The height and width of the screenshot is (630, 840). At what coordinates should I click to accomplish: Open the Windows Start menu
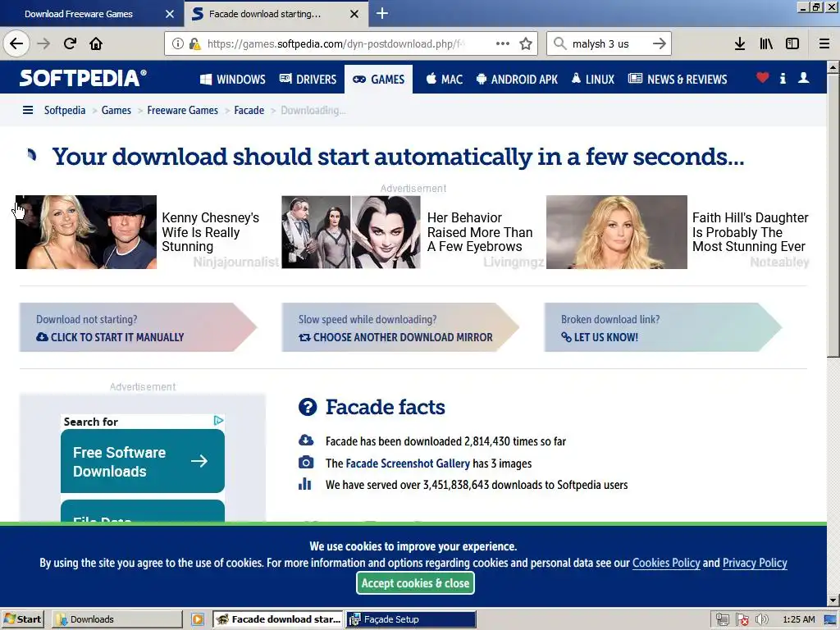click(x=22, y=619)
